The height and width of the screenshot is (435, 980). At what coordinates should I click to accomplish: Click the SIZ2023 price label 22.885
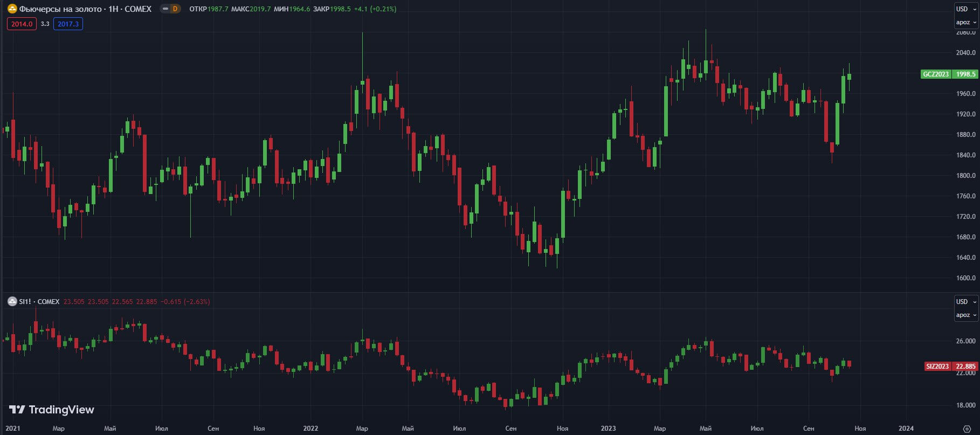click(x=951, y=366)
